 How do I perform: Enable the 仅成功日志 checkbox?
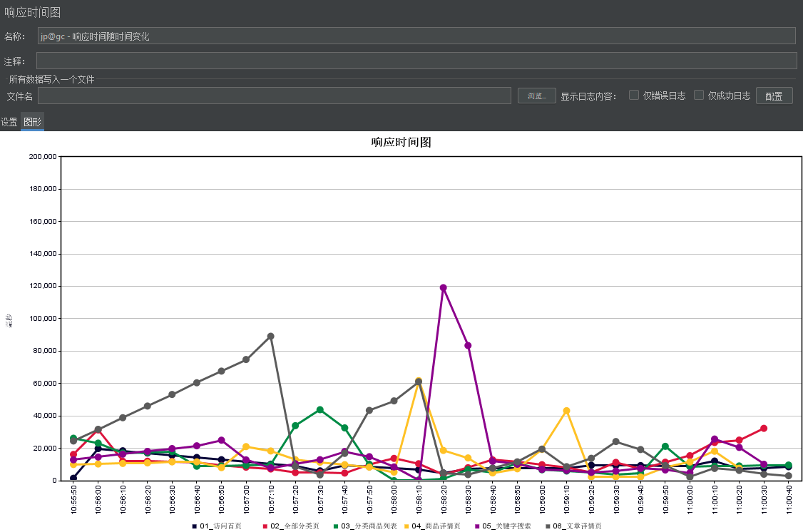pyautogui.click(x=699, y=95)
